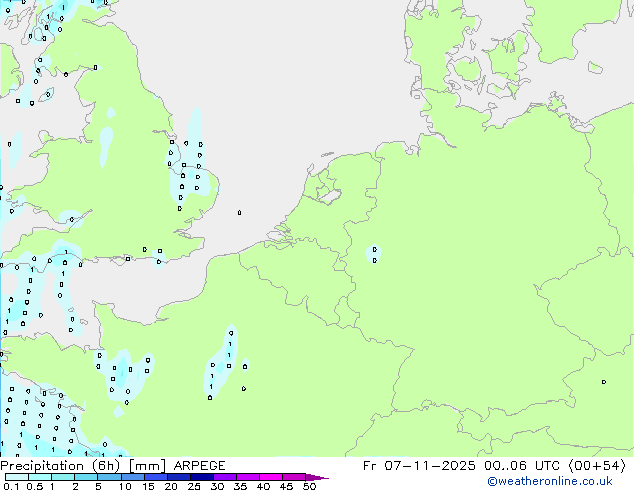Click the '35' legend scale label
Image resolution: width=634 pixels, height=490 pixels.
coord(240,486)
